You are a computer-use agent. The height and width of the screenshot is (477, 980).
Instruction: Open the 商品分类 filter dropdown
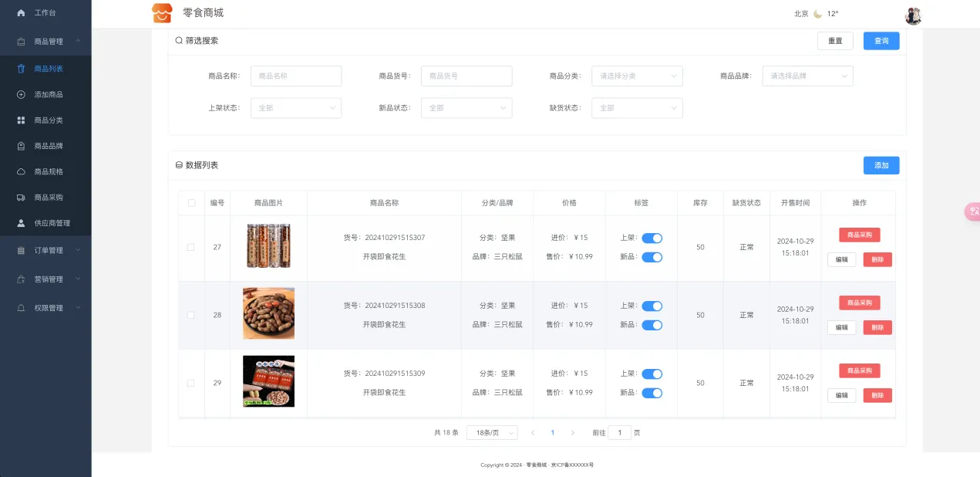tap(637, 76)
